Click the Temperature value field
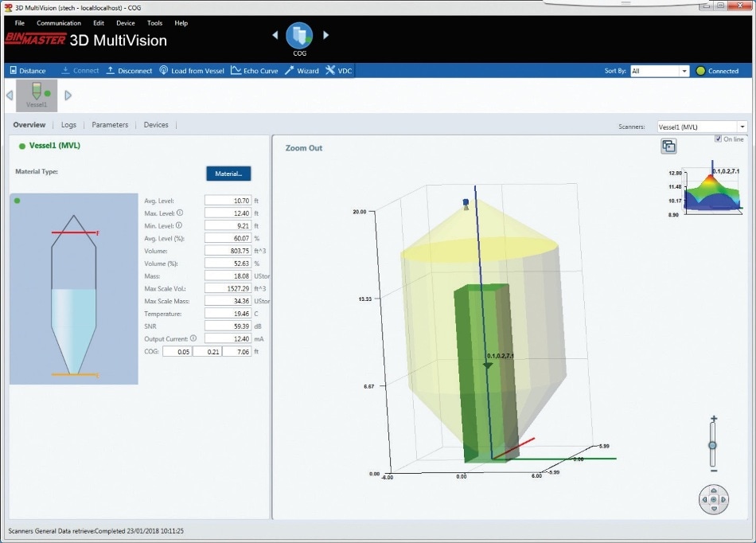 [228, 314]
